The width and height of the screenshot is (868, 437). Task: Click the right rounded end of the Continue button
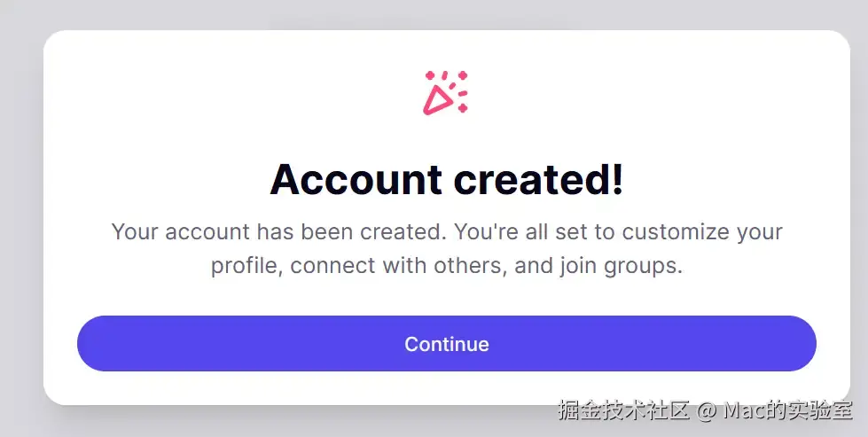(x=796, y=344)
